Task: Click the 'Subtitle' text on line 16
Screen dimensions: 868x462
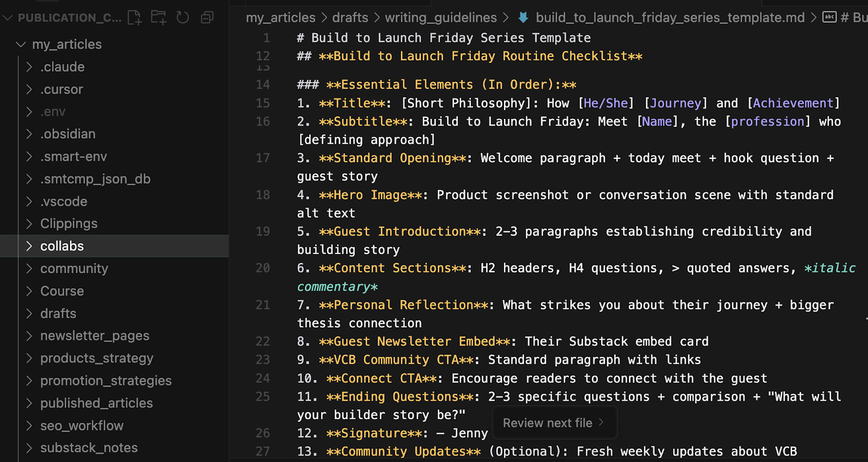Action: 363,122
